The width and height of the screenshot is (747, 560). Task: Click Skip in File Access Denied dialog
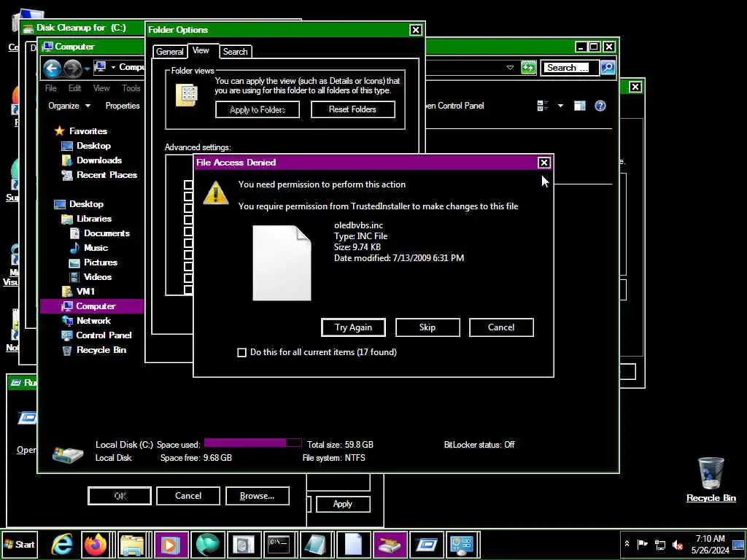(x=427, y=327)
